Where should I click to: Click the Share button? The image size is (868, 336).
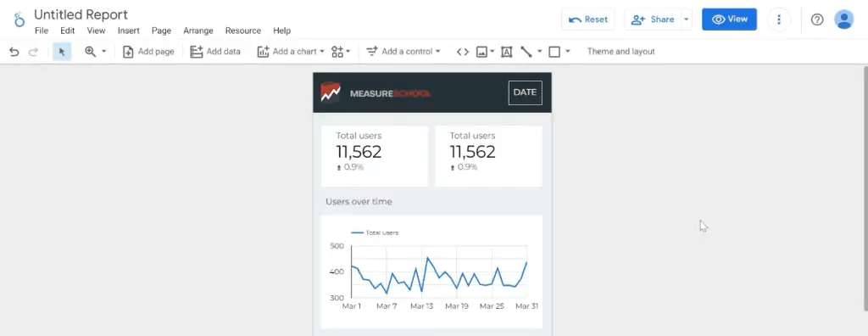pos(653,20)
